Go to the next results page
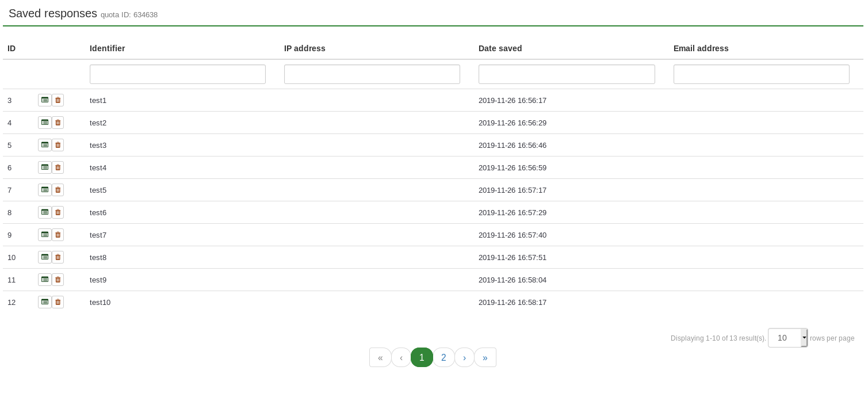 pyautogui.click(x=464, y=357)
